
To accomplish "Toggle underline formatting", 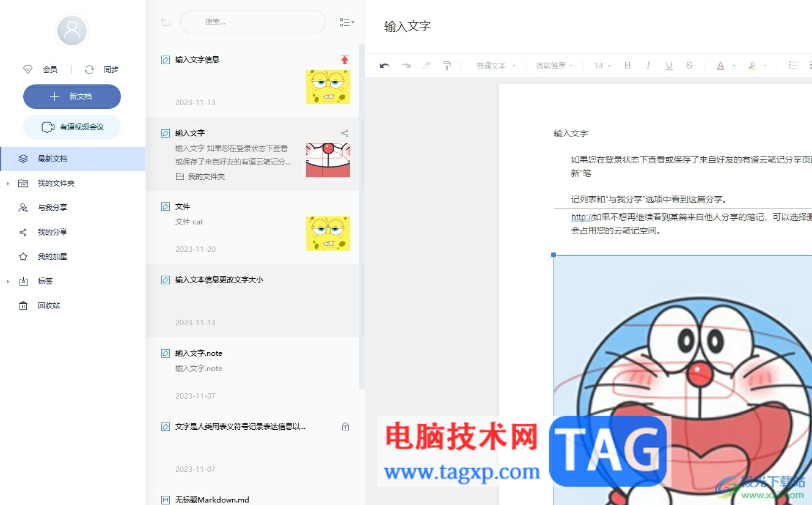I will click(669, 65).
